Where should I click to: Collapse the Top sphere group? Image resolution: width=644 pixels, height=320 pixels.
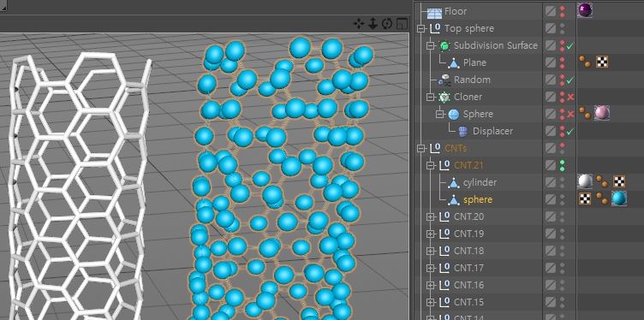(421, 29)
